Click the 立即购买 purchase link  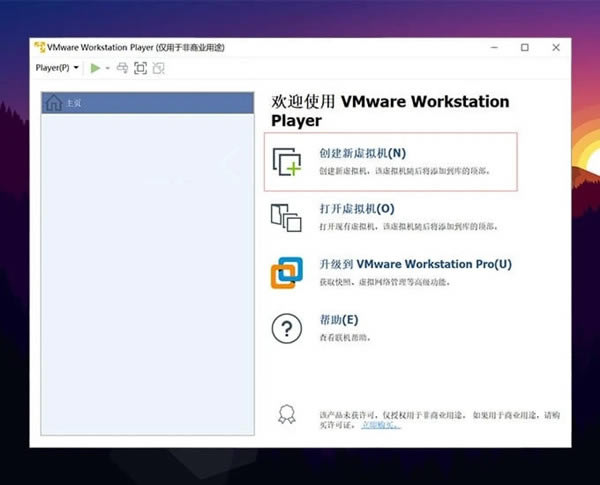(x=381, y=425)
